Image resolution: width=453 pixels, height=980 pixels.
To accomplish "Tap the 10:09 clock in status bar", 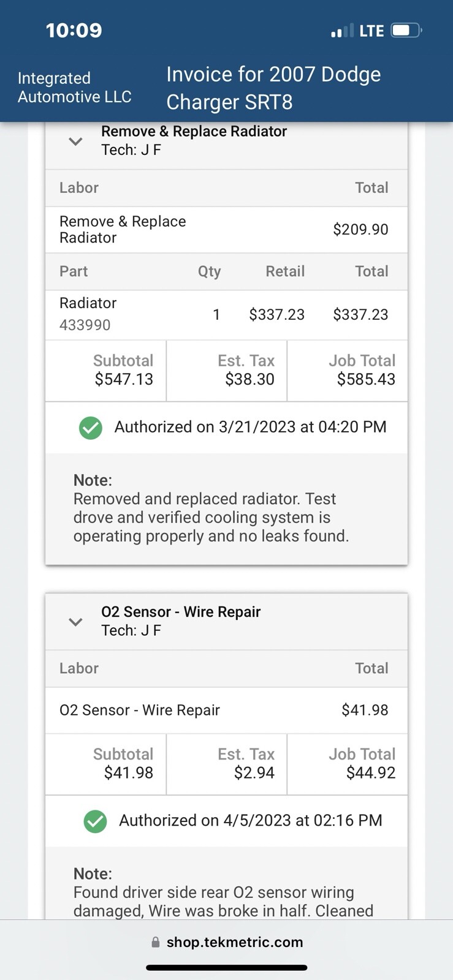I will [x=74, y=30].
